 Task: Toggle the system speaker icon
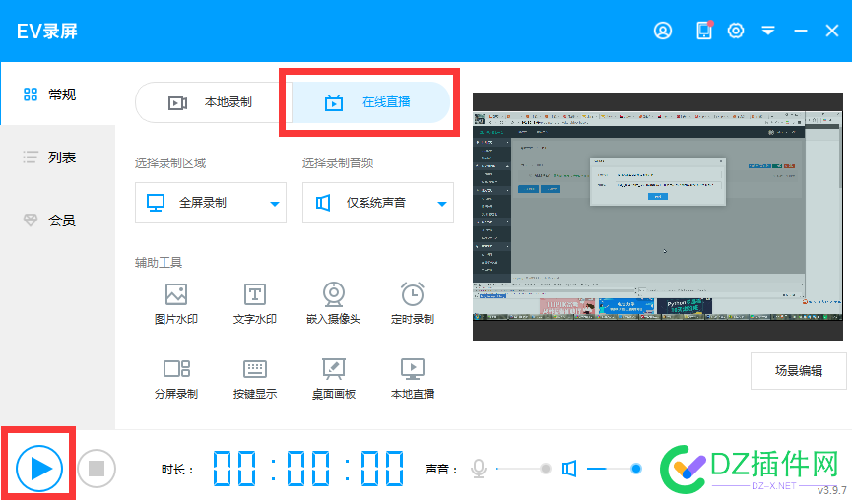point(569,469)
